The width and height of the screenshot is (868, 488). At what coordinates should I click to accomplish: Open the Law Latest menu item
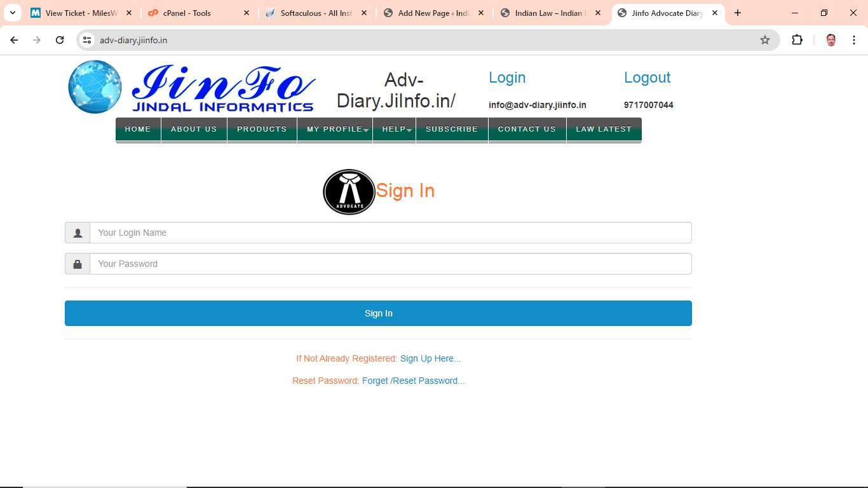coord(604,129)
